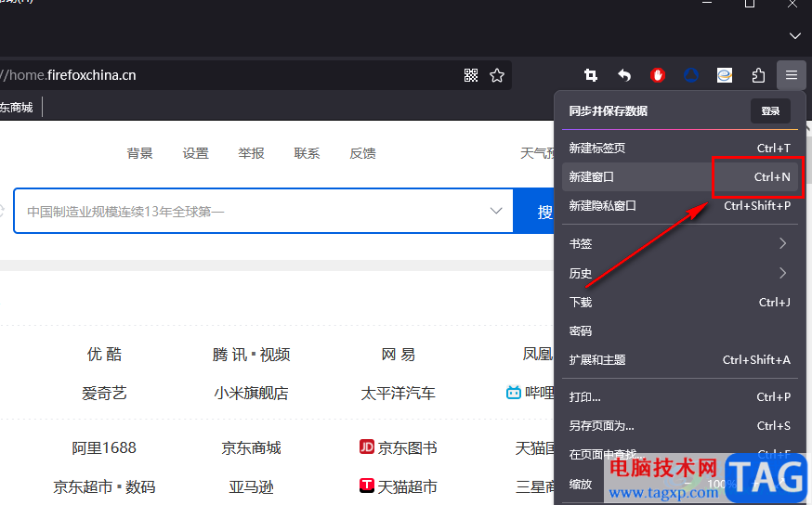The height and width of the screenshot is (505, 812).
Task: Open the 联系 link
Action: pyautogui.click(x=308, y=154)
